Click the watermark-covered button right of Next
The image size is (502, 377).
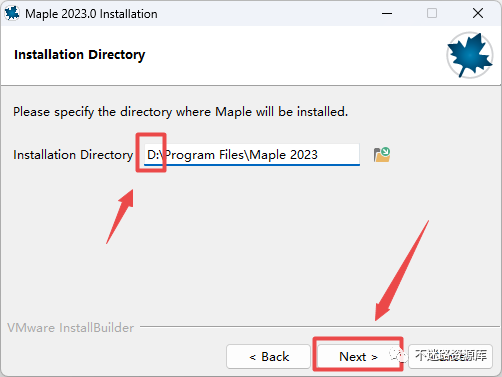click(450, 357)
